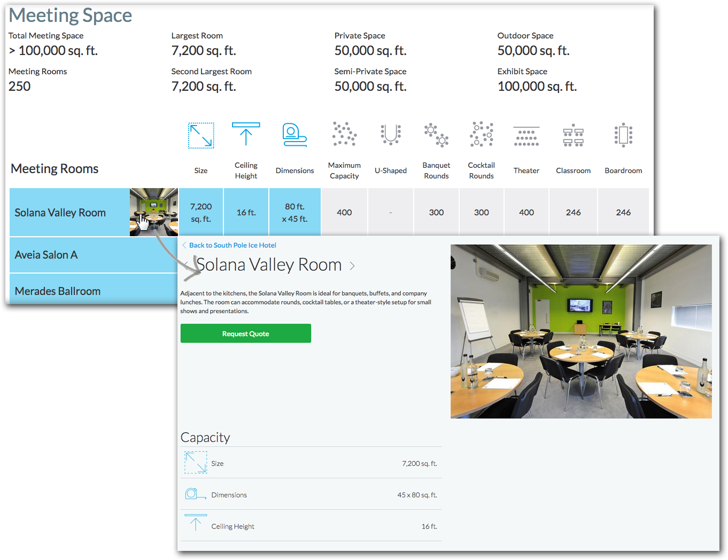Select the U-Shaped layout icon

(390, 134)
